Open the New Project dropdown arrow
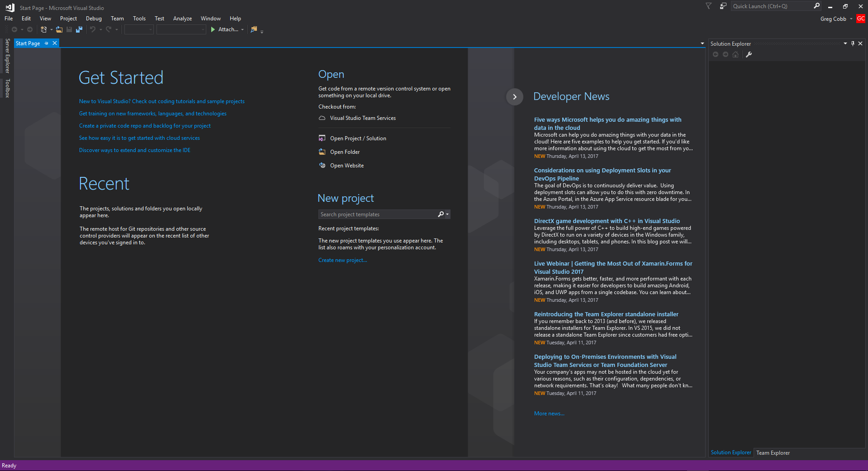 [51, 30]
